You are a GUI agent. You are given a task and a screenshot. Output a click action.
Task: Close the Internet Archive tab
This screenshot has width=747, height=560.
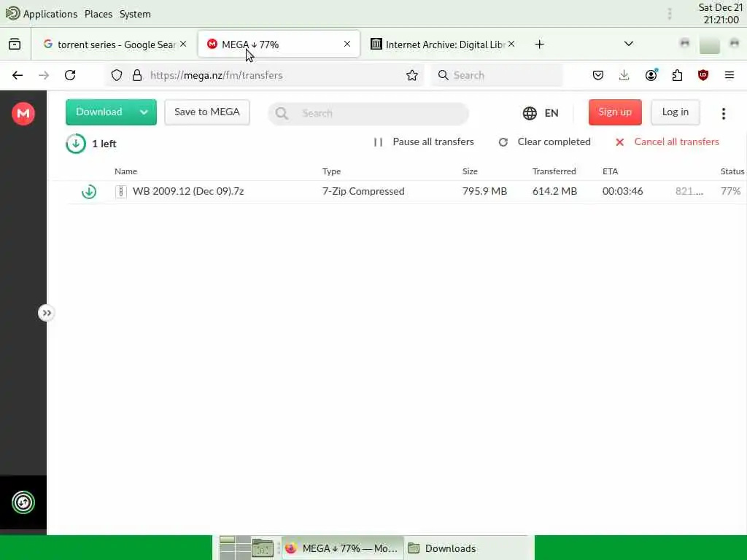pos(511,44)
